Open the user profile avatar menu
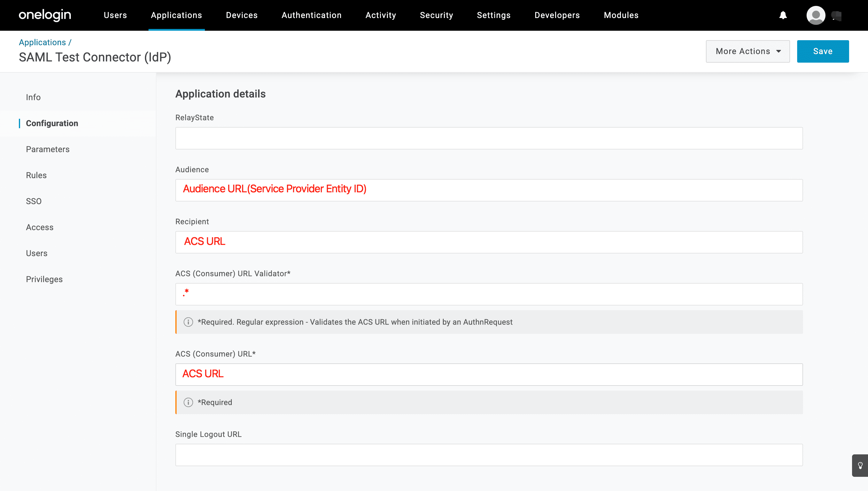Viewport: 868px width, 491px height. coord(815,15)
